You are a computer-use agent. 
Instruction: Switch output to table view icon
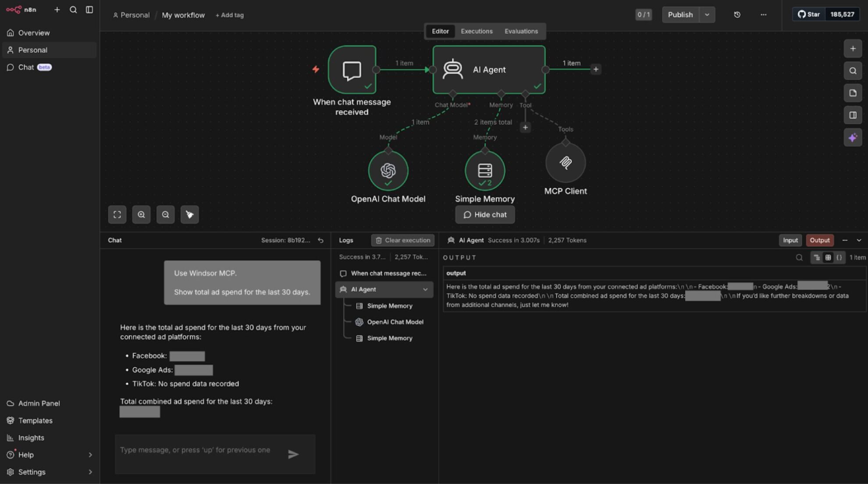pyautogui.click(x=828, y=258)
